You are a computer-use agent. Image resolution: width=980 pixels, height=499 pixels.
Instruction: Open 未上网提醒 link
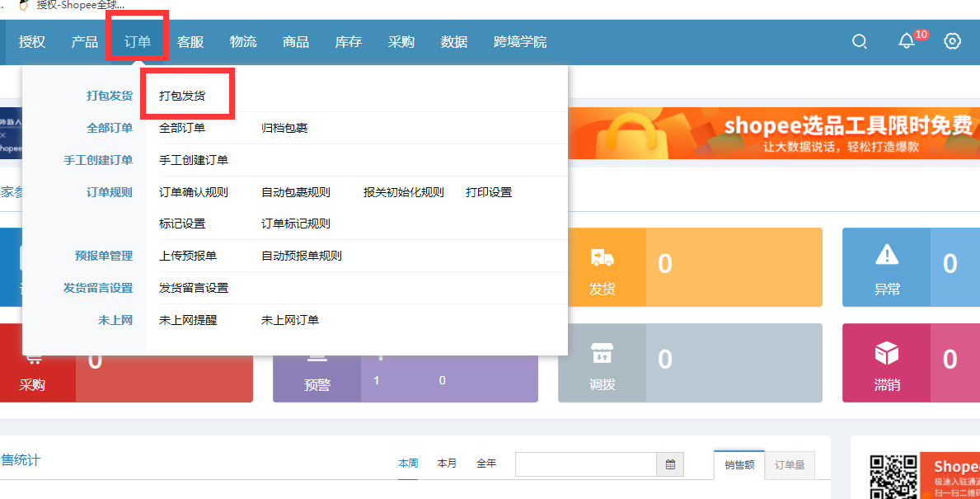tap(187, 320)
